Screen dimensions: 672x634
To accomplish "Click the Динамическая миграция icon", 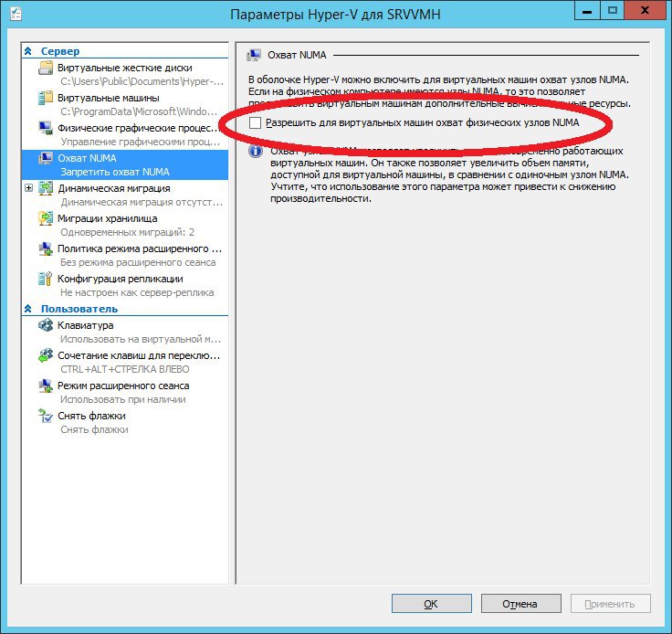I will (x=46, y=188).
